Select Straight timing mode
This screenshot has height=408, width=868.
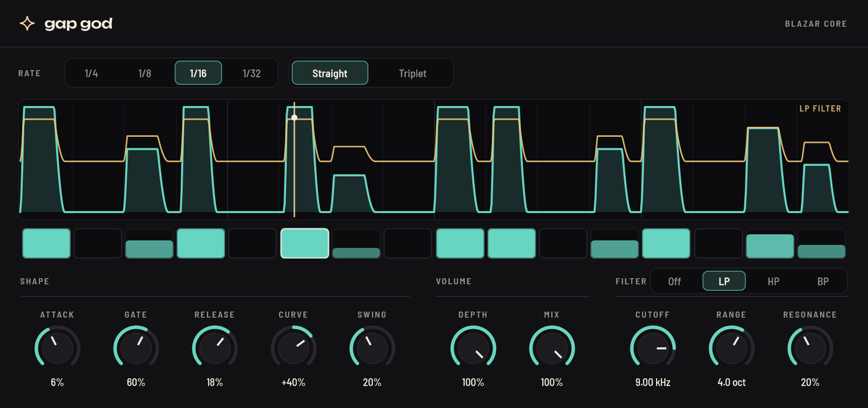(x=330, y=73)
